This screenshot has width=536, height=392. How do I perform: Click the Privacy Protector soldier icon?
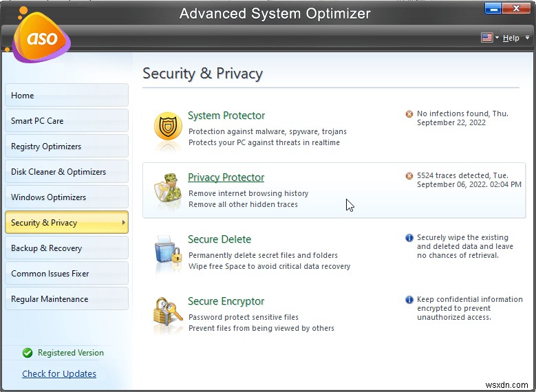click(x=167, y=190)
